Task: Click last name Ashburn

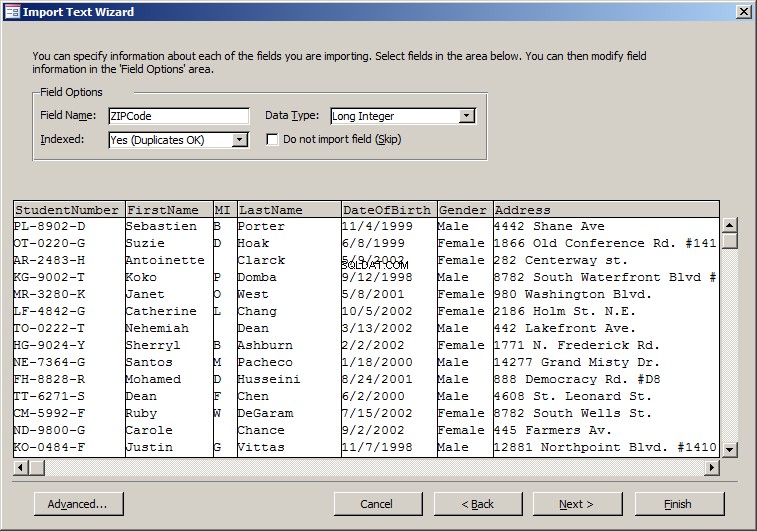Action: [265, 345]
